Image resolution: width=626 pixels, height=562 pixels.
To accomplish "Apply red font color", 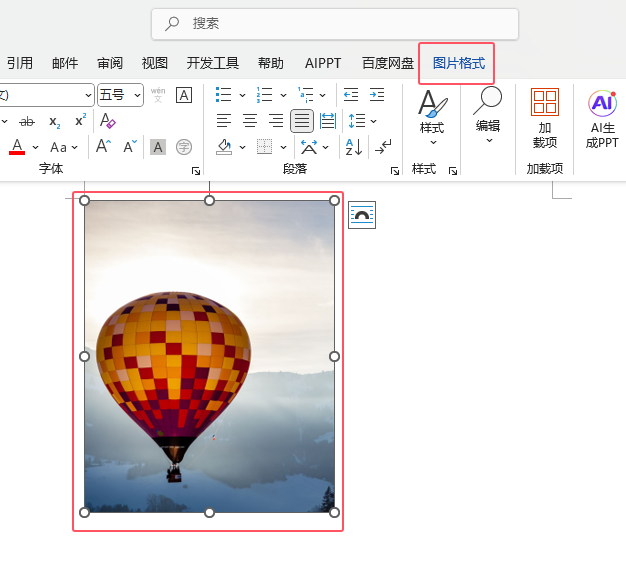I will [17, 147].
